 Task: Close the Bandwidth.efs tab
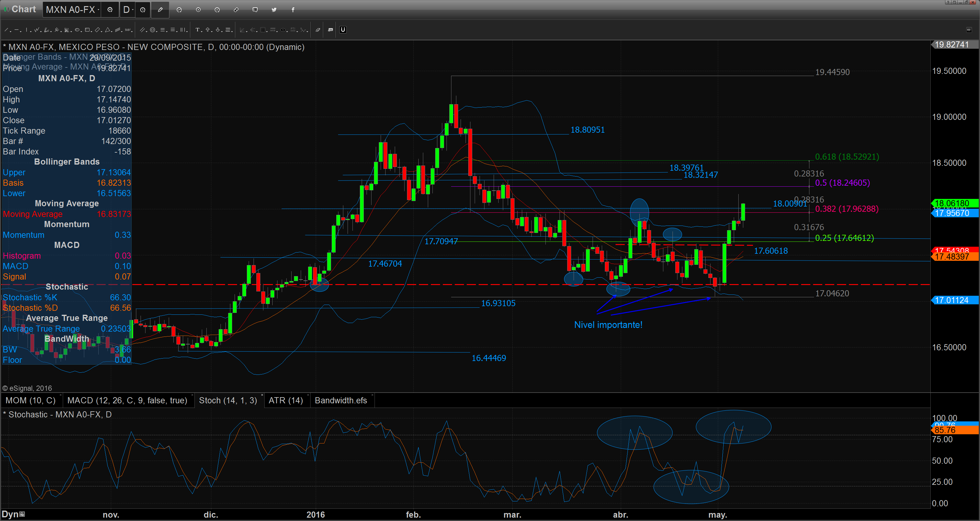[x=372, y=395]
